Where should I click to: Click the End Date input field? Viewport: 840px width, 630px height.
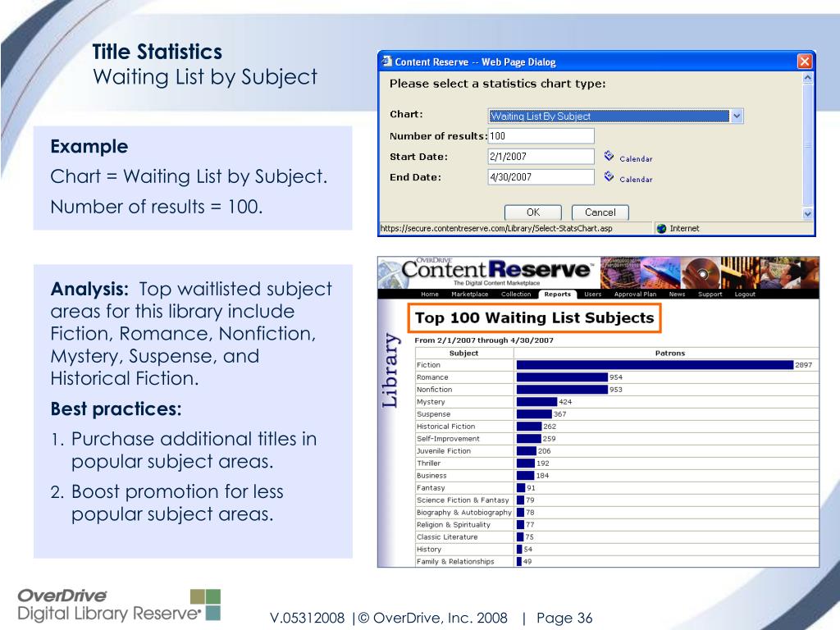(541, 177)
